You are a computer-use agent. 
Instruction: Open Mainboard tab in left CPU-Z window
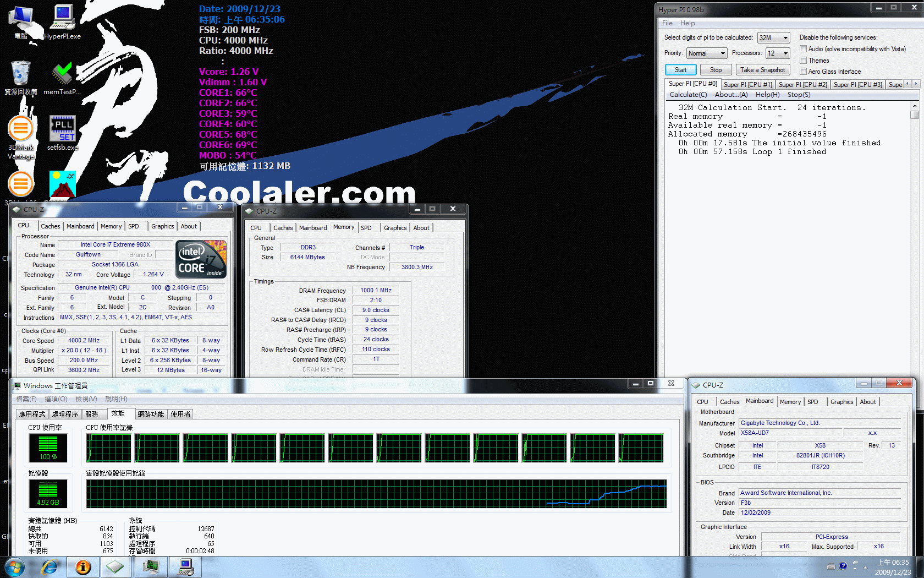(x=80, y=226)
